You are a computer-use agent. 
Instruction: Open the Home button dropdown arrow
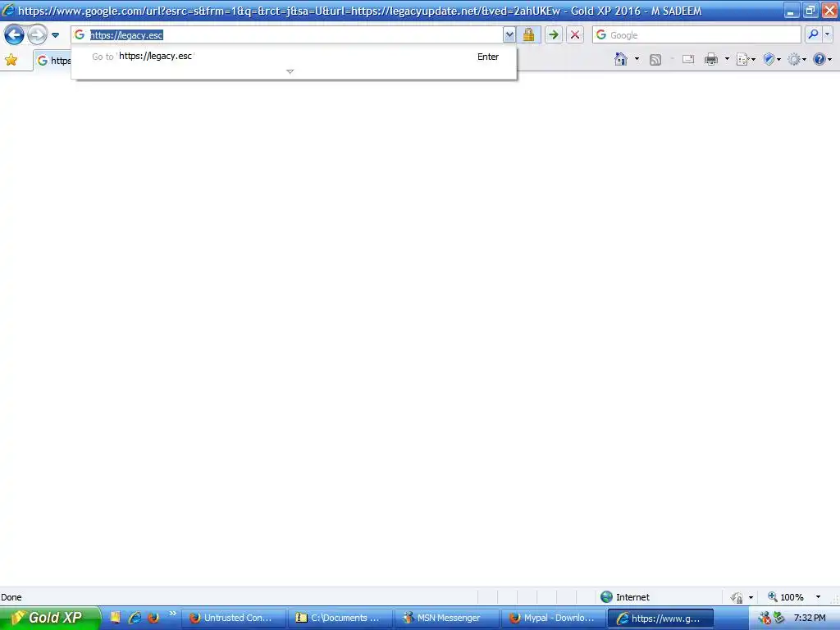click(637, 59)
